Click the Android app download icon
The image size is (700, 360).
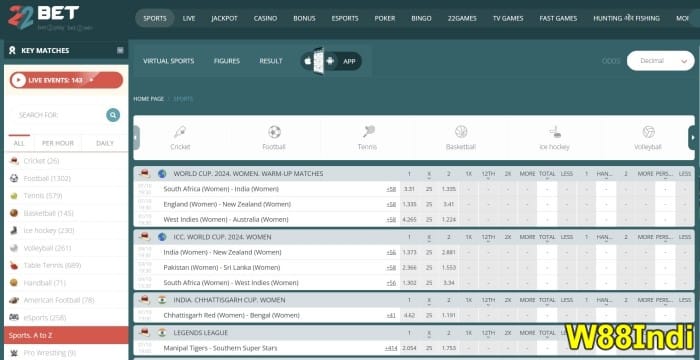tap(330, 61)
